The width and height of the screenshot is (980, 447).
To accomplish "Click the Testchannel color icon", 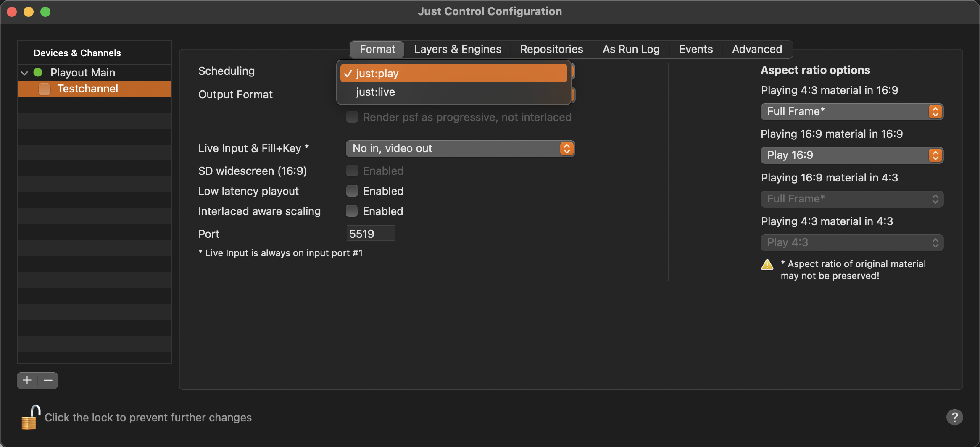I will (45, 89).
